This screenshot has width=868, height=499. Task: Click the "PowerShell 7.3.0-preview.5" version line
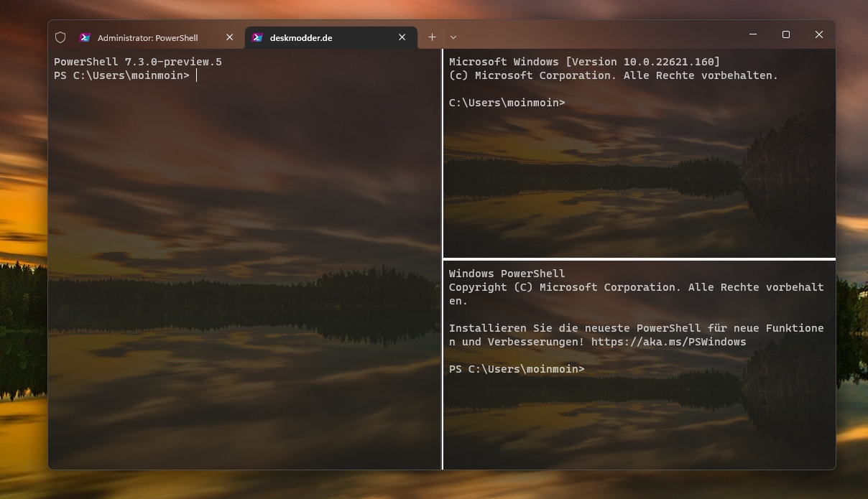coord(138,62)
